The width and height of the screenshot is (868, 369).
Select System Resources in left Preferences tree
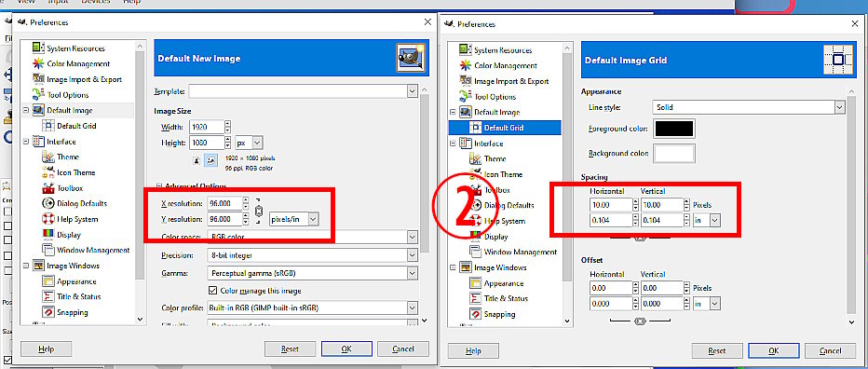point(75,48)
